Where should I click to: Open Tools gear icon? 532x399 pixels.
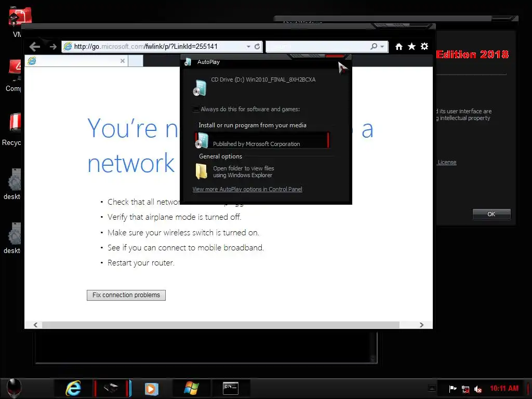[424, 46]
